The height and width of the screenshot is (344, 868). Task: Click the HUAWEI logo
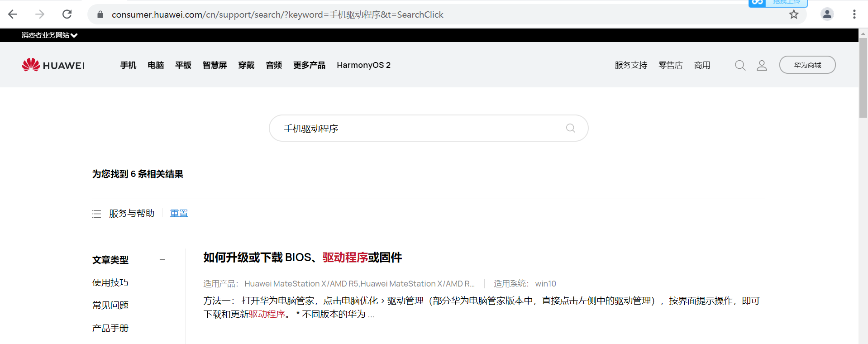[53, 65]
